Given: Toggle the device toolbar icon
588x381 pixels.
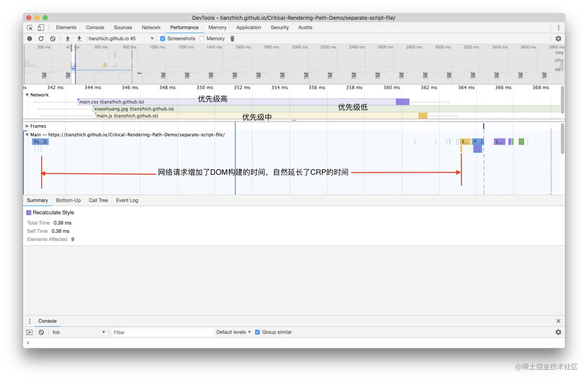Looking at the screenshot, I should pyautogui.click(x=41, y=28).
